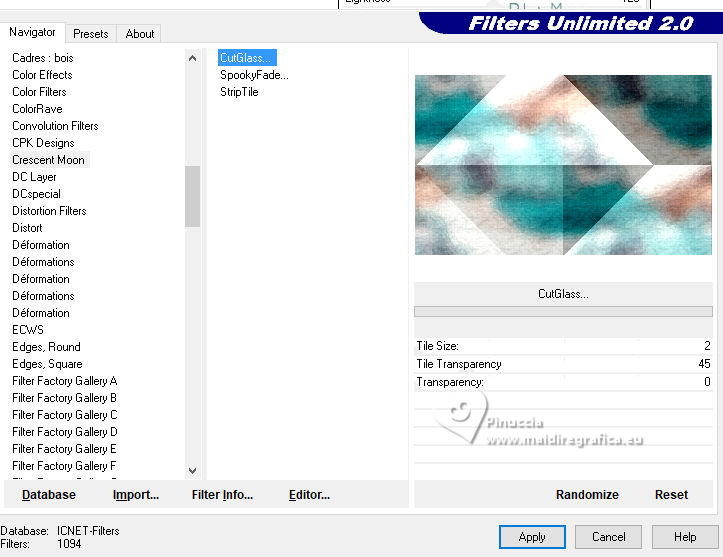Select the Edges, Square category
This screenshot has height=557, width=723.
click(x=47, y=364)
